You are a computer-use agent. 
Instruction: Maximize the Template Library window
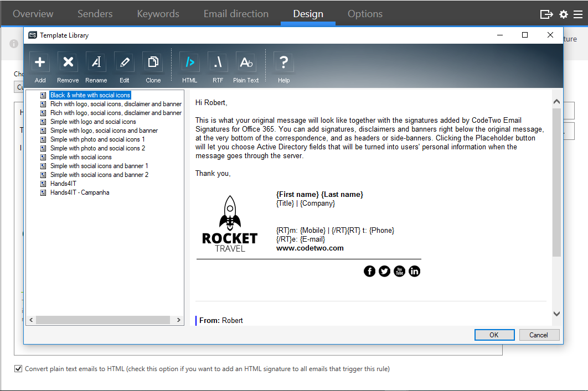coord(525,35)
